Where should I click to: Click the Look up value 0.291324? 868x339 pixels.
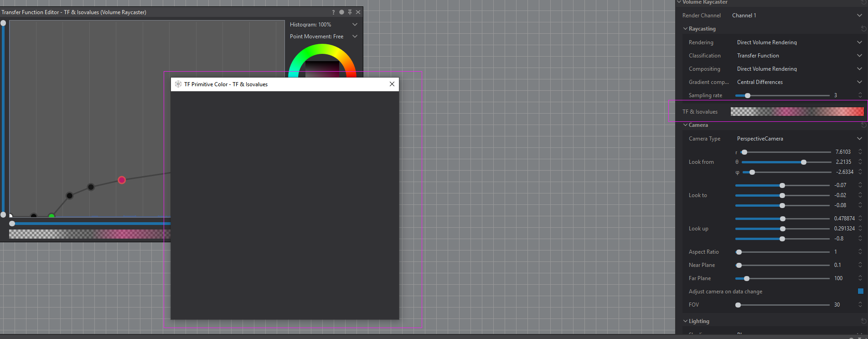[844, 229]
